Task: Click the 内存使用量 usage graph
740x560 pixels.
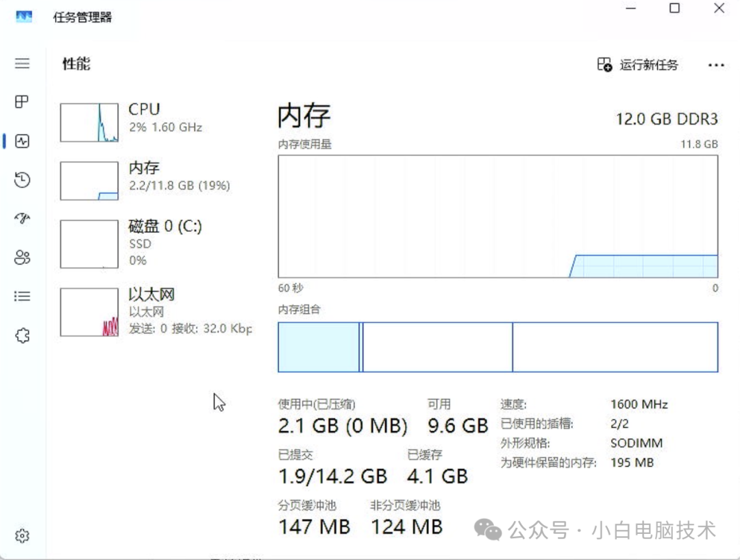Action: [x=497, y=216]
